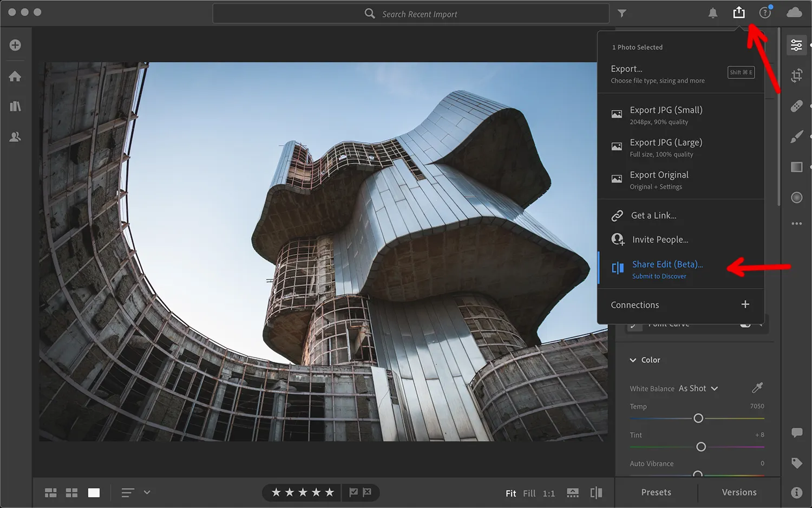Viewport: 812px width, 508px height.
Task: Click the Temp slider handle
Action: [698, 418]
